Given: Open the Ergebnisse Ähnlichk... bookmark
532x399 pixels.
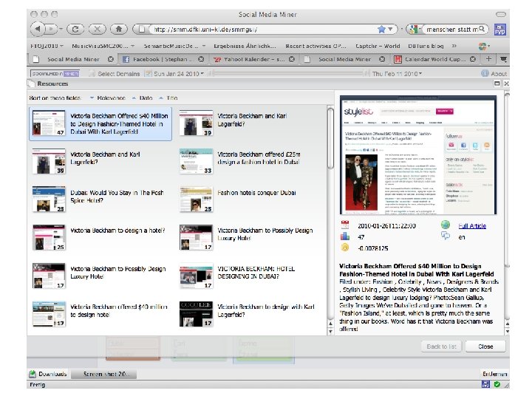Looking at the screenshot, I should tap(245, 46).
